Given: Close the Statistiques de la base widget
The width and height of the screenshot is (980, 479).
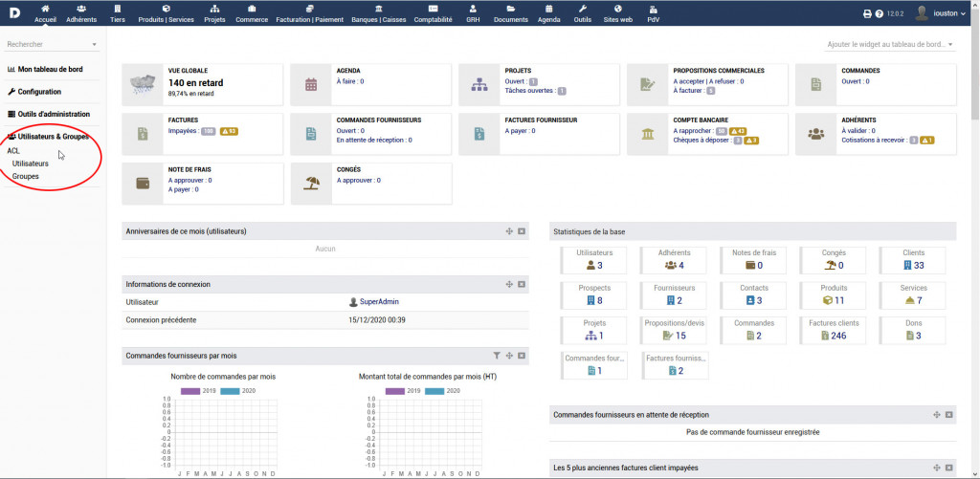Looking at the screenshot, I should click(x=948, y=231).
